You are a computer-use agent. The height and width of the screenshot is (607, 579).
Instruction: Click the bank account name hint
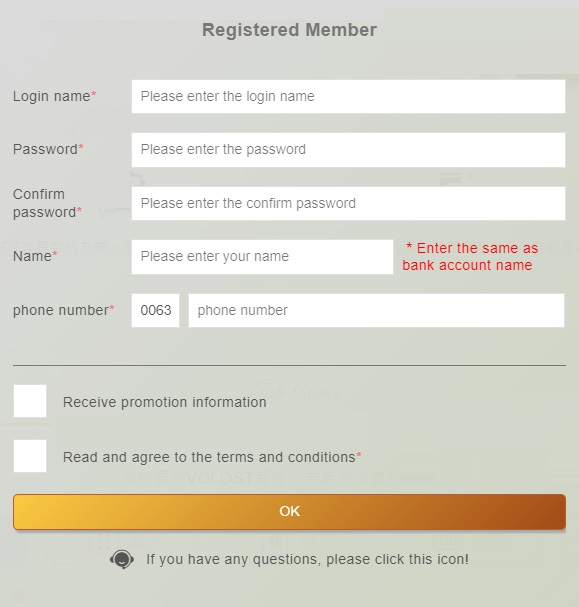pos(470,257)
